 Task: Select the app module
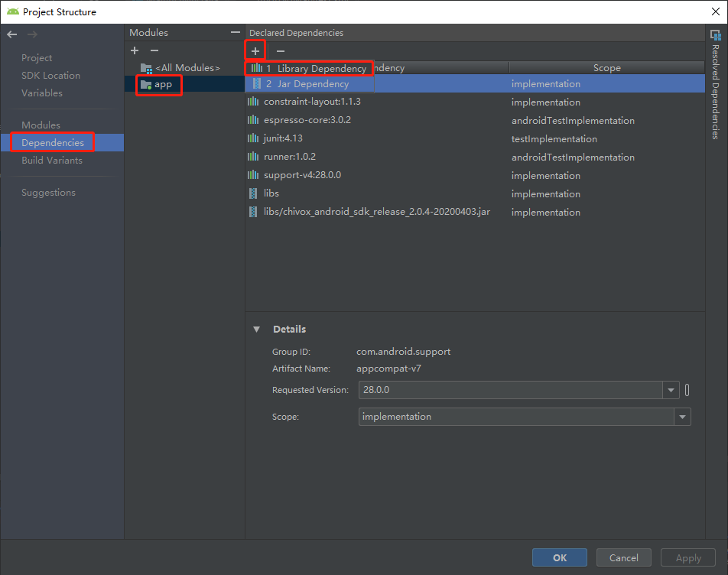click(x=164, y=84)
